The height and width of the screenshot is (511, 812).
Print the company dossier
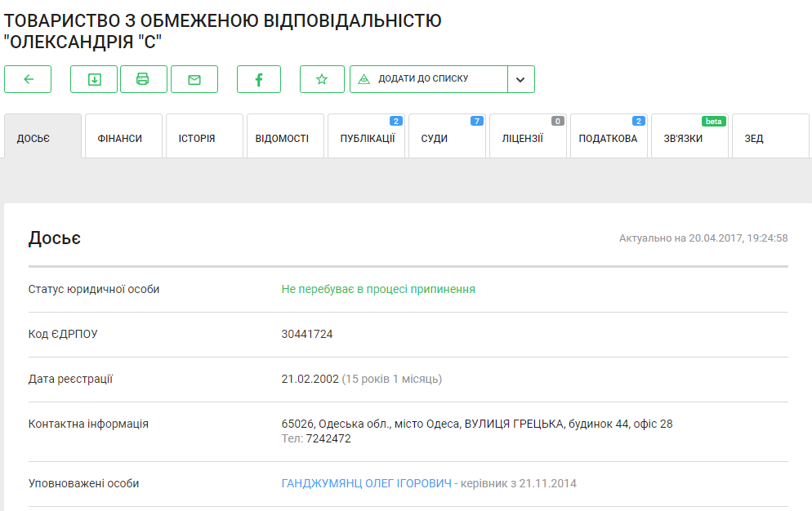point(143,79)
